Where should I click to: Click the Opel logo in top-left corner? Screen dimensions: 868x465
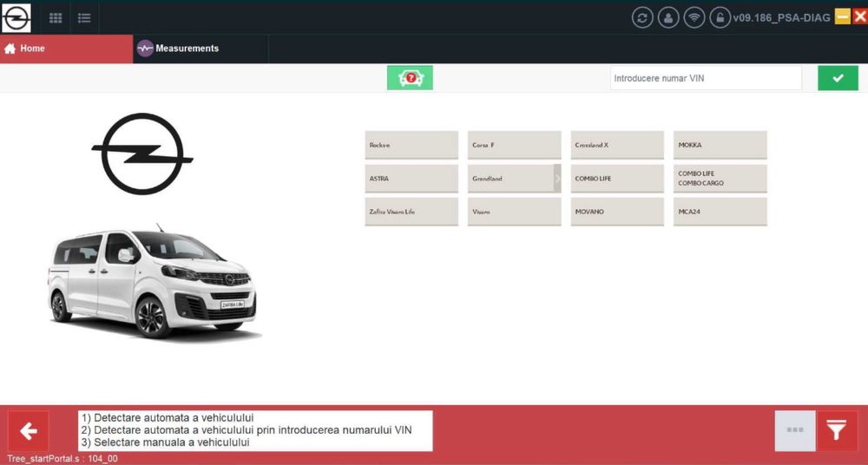click(x=16, y=17)
